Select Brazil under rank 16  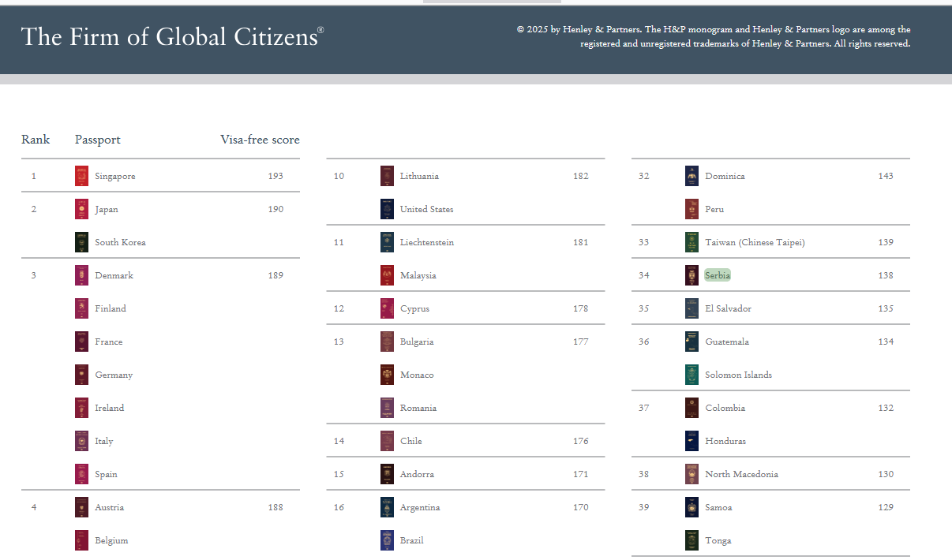[411, 539]
